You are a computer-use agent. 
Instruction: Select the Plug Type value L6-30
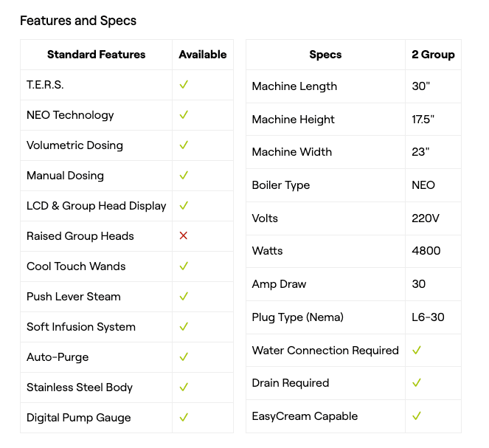tap(427, 317)
